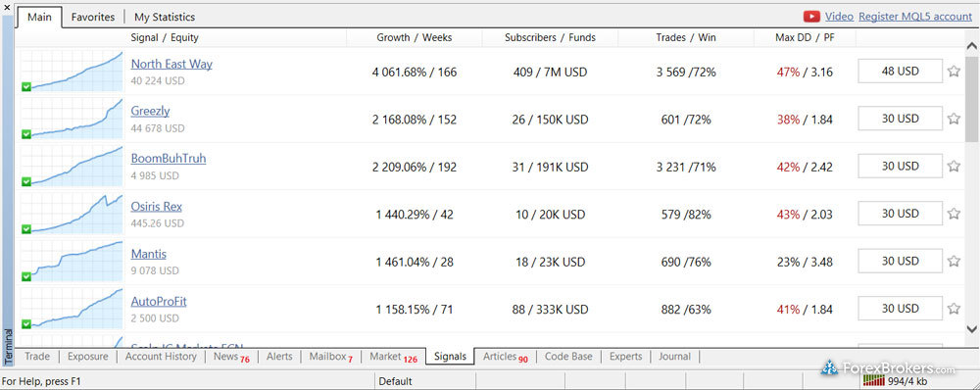
Task: Open the Articles tab
Action: pos(505,357)
